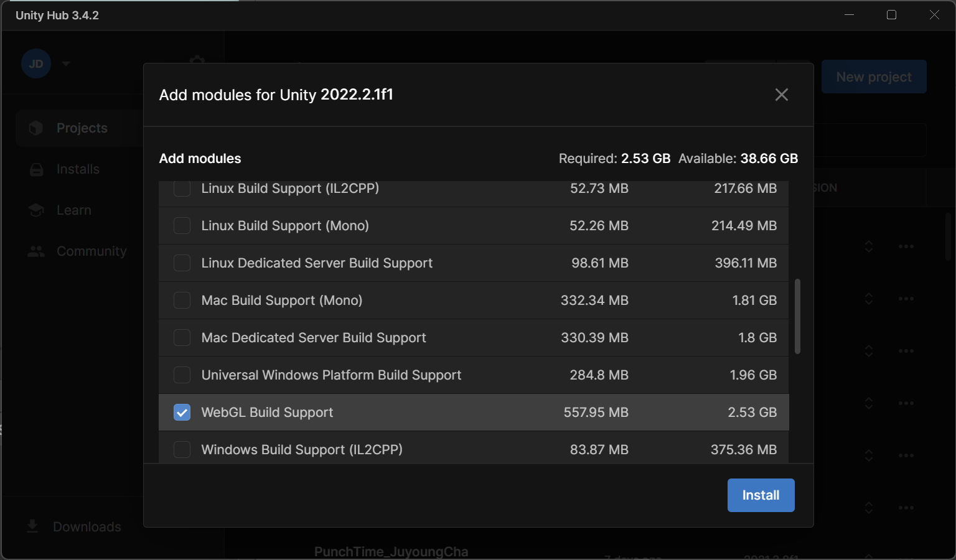956x560 pixels.
Task: Click the 396.11 MB install size value
Action: [746, 263]
